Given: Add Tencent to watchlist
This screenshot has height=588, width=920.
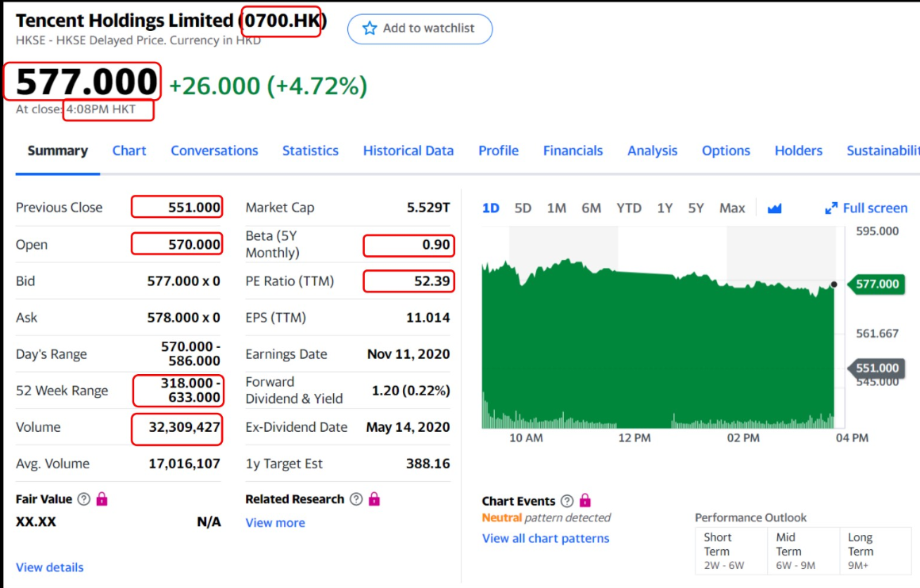Looking at the screenshot, I should click(420, 29).
